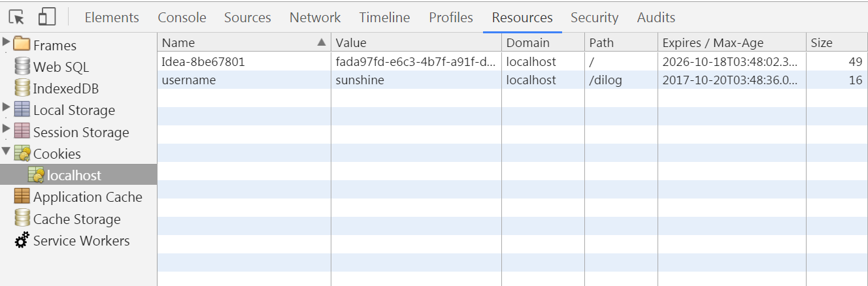The width and height of the screenshot is (868, 286).
Task: Click the 2026-10-18 expiry cell
Action: pos(731,61)
